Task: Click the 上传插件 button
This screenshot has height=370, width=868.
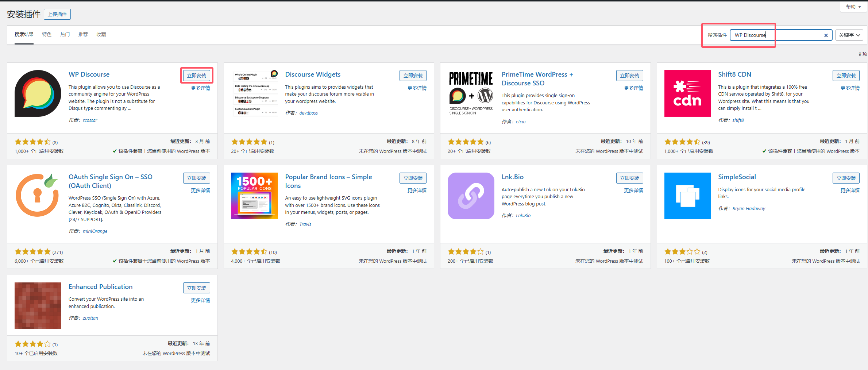Action: pyautogui.click(x=57, y=14)
